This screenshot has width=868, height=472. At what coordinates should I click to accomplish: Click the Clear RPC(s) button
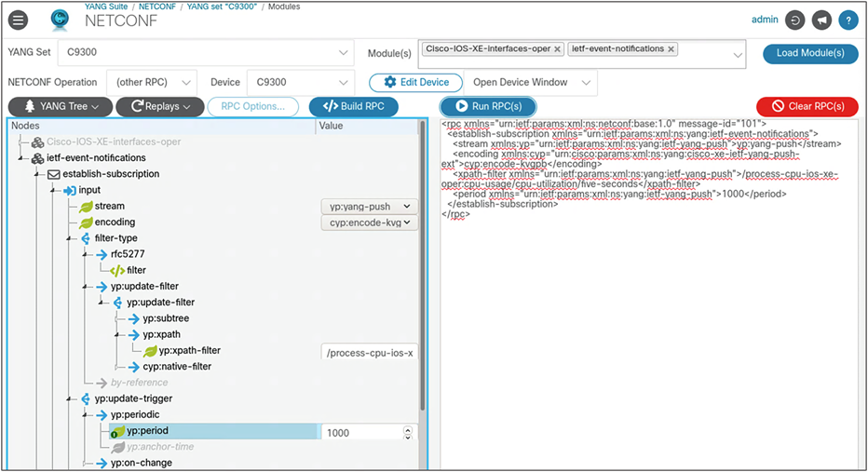(807, 106)
